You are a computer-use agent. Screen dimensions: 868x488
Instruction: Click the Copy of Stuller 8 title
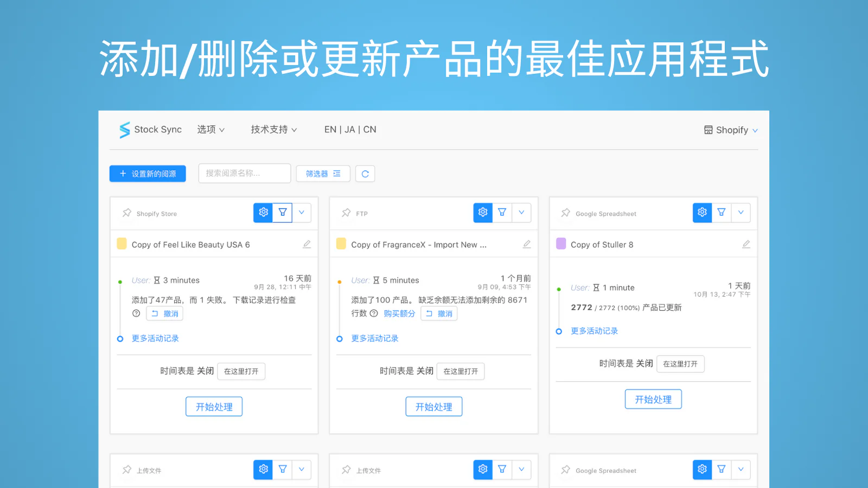click(x=602, y=245)
